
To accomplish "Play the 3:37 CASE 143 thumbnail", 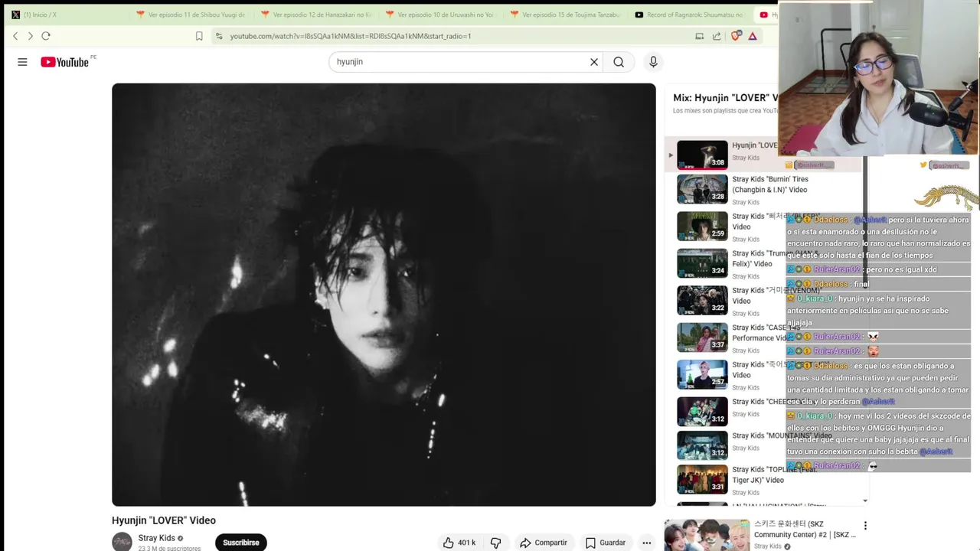I will click(x=702, y=337).
